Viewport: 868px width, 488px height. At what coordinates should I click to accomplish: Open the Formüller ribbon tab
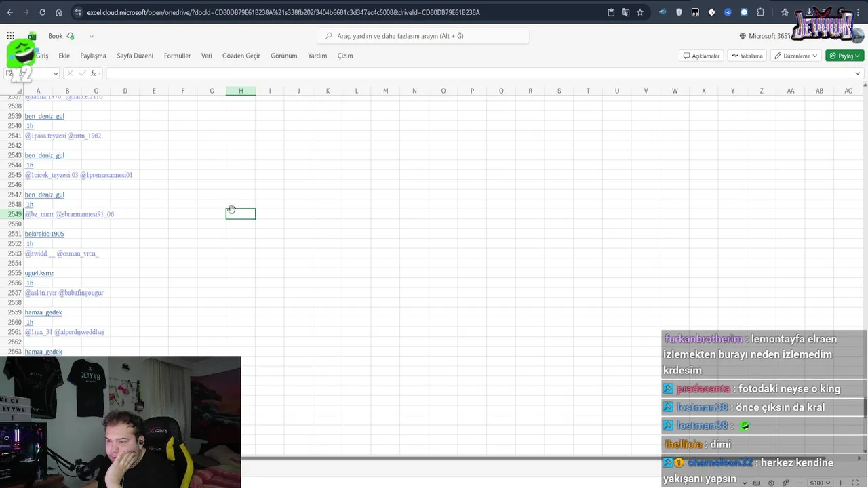177,56
